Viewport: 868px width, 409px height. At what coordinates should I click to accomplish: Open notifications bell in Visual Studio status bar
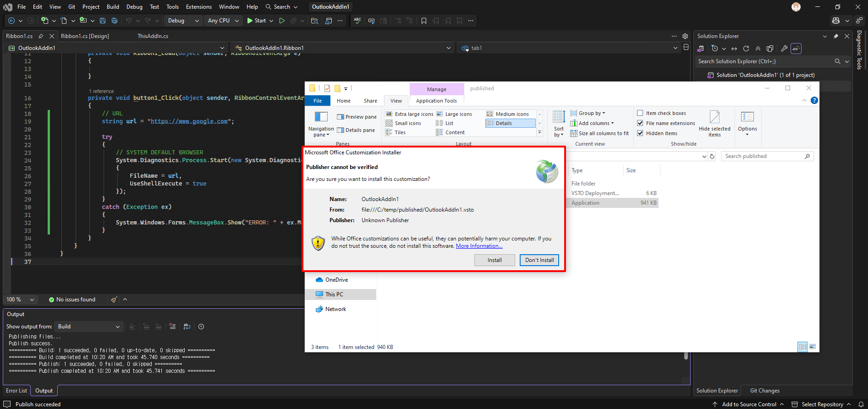(861, 404)
